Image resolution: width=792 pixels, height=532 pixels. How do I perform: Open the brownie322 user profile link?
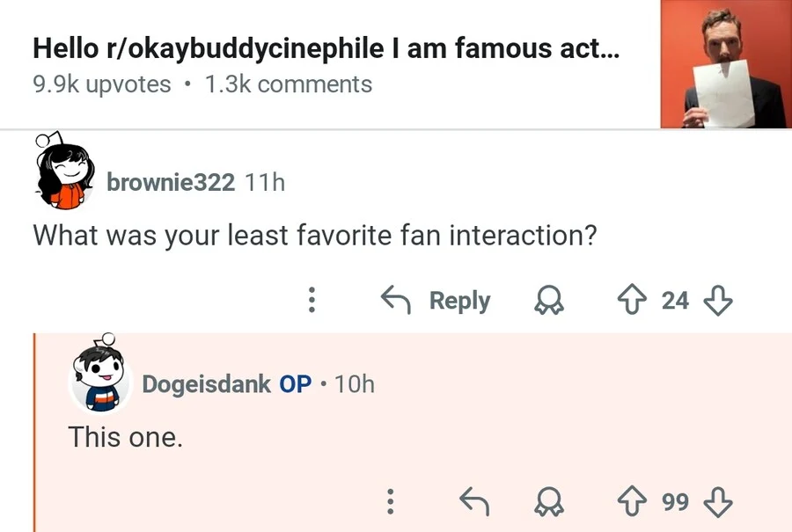point(170,182)
